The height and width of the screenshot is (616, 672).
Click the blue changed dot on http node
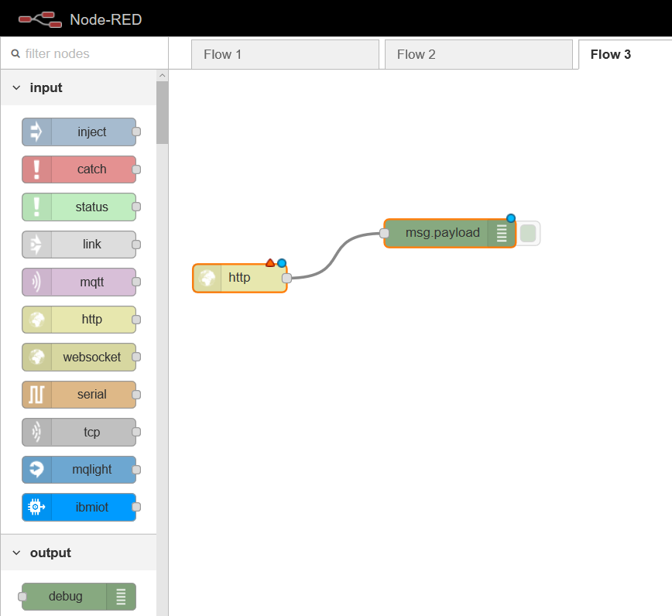282,262
